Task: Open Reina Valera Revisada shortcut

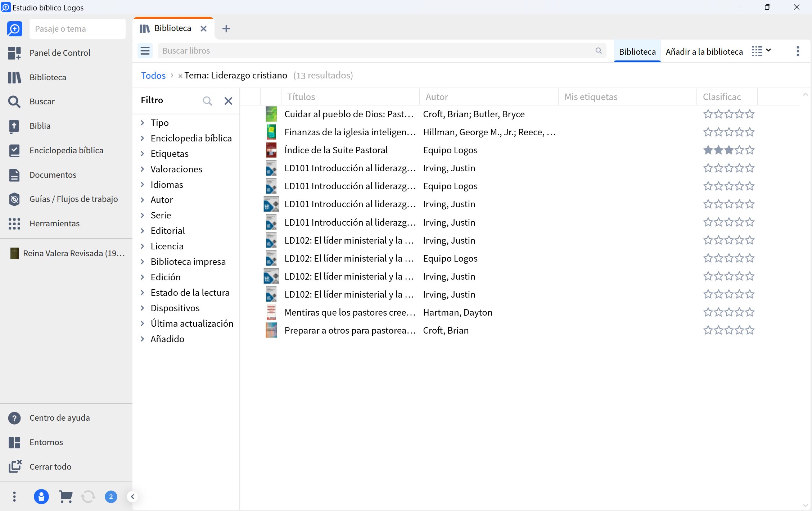Action: point(67,253)
